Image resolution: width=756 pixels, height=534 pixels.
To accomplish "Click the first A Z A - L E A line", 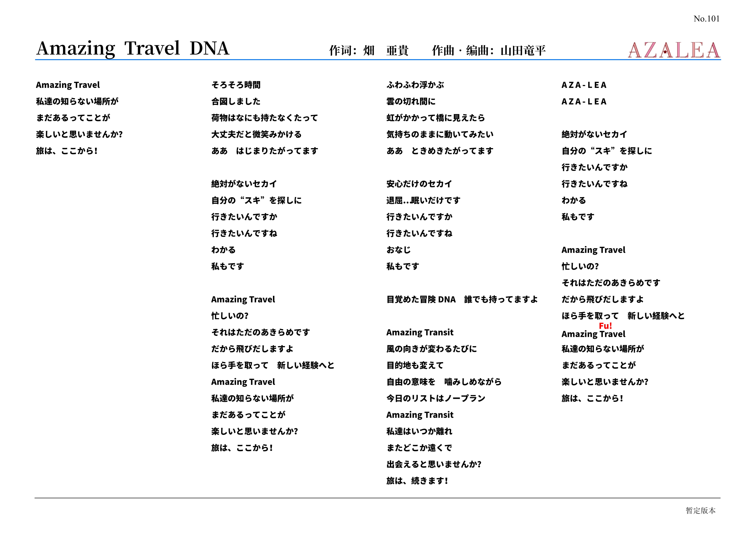I will 584,85.
